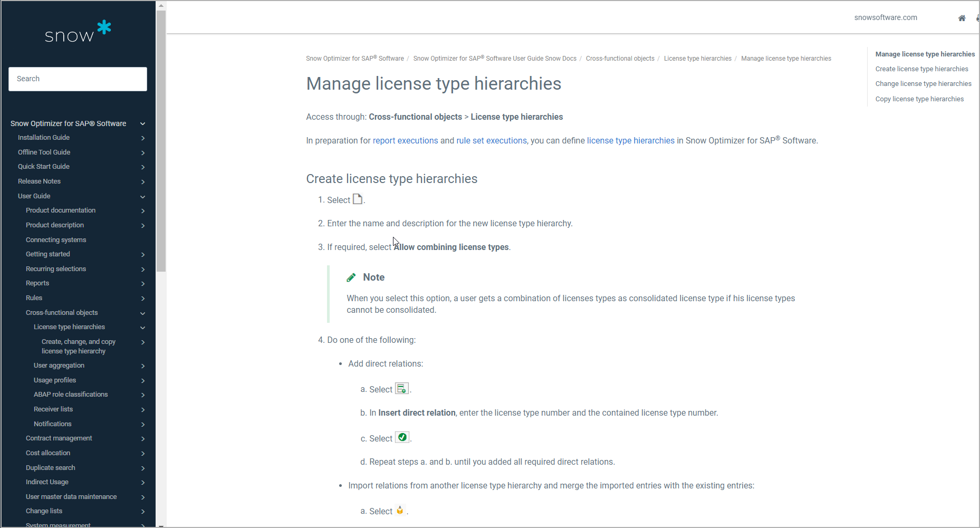Expand the Recurring selections chevron
This screenshot has width=980, height=528.
[143, 270]
